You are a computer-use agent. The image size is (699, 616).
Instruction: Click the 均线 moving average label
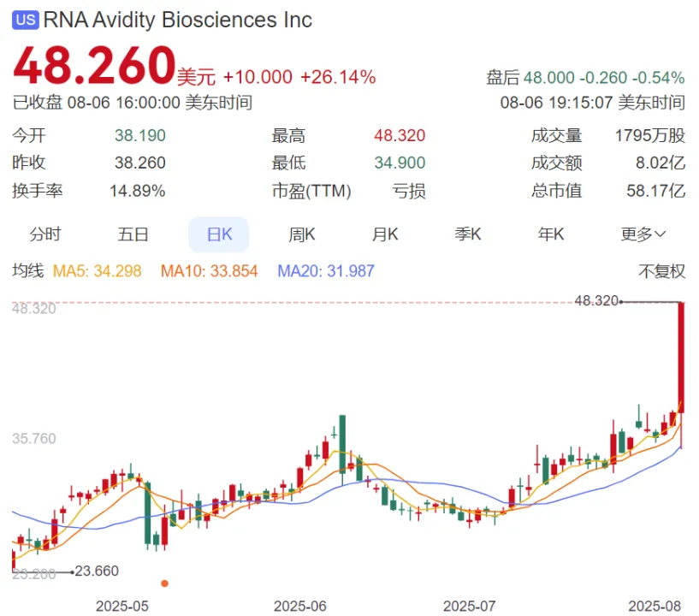point(27,271)
